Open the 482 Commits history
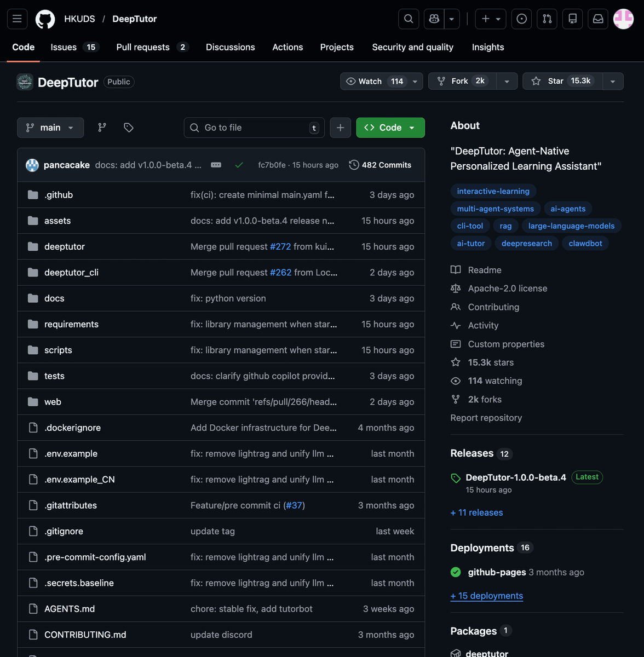This screenshot has width=644, height=657. pyautogui.click(x=380, y=165)
